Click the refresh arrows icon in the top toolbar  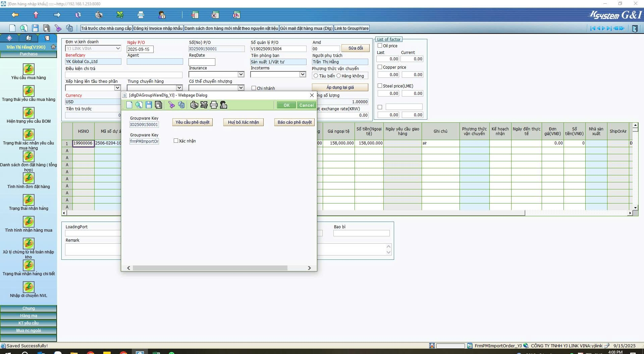pyautogui.click(x=78, y=15)
